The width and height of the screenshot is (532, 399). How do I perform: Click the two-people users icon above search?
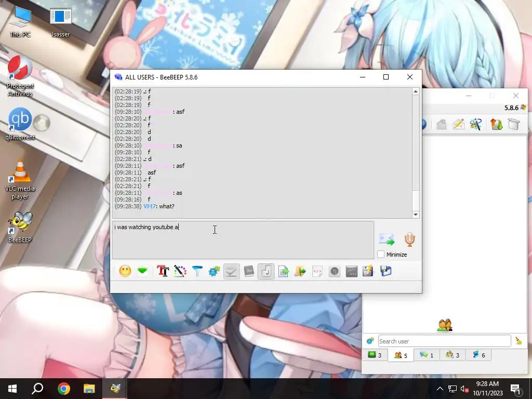pyautogui.click(x=445, y=325)
